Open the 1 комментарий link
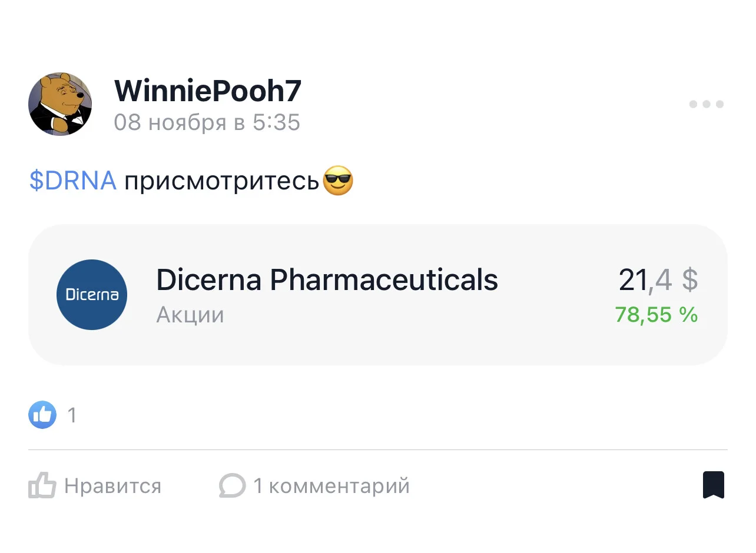This screenshot has height=553, width=756. [331, 486]
